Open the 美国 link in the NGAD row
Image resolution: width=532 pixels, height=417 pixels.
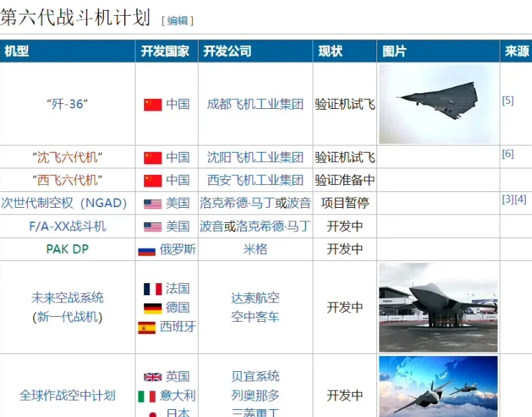coord(177,203)
